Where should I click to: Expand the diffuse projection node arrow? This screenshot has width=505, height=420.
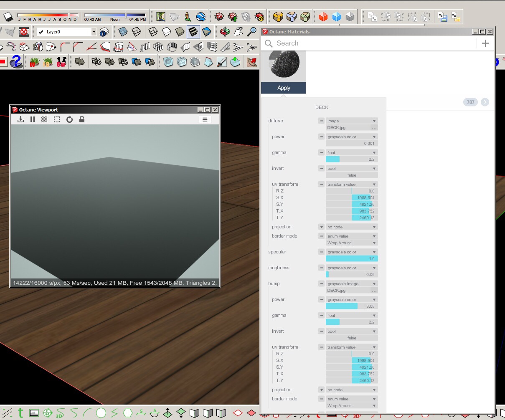pos(321,227)
